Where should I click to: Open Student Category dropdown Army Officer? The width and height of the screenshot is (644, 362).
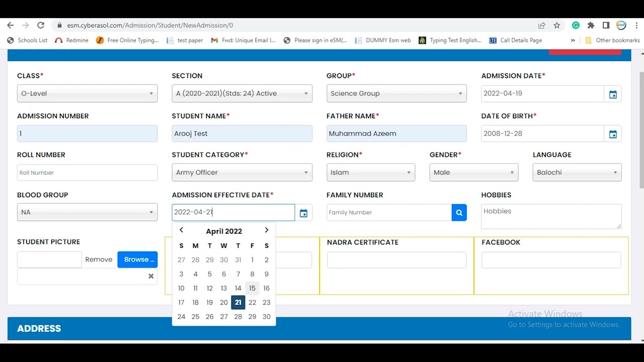242,172
